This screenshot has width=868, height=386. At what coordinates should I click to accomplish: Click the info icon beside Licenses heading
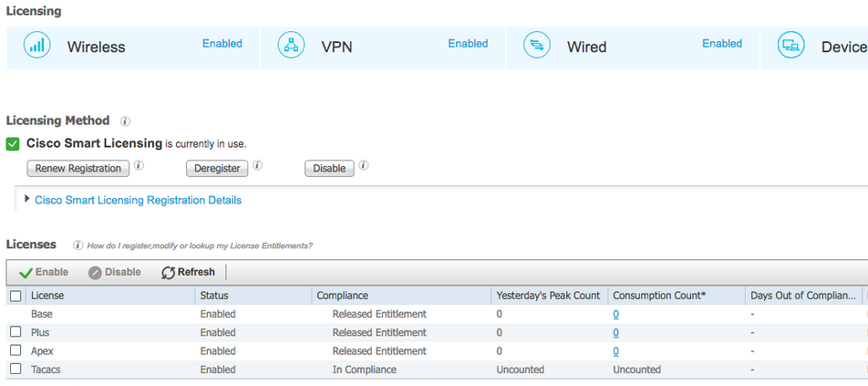click(78, 245)
